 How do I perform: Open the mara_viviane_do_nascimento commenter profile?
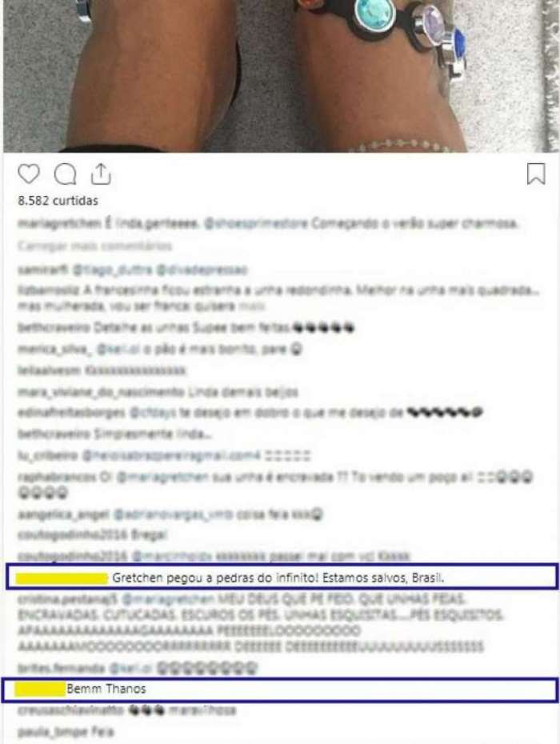coord(101,393)
